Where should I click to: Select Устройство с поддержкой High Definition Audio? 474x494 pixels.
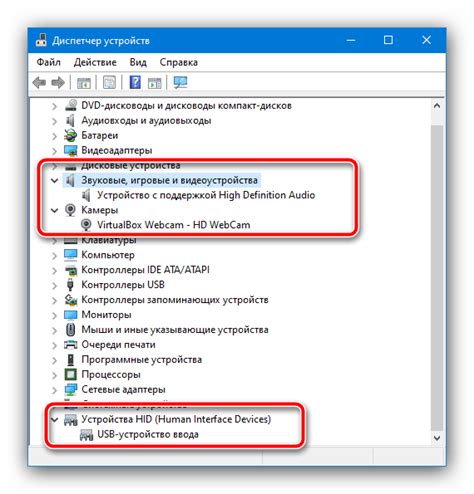coord(206,195)
